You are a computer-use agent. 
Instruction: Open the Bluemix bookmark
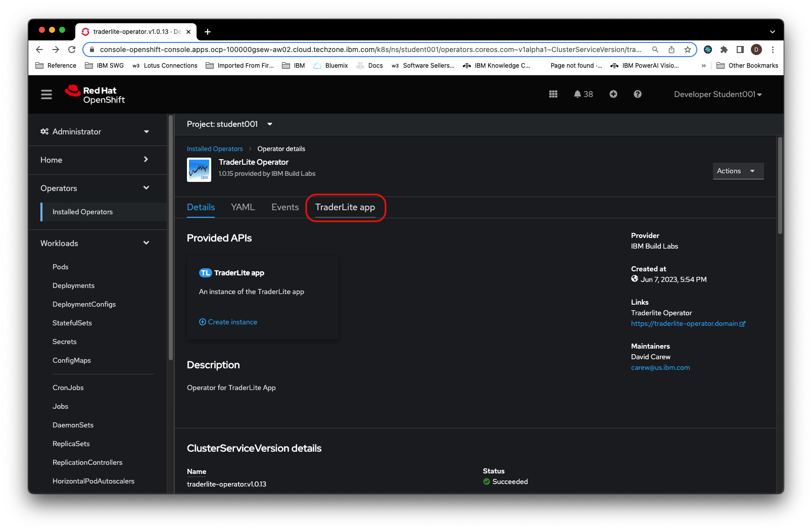[331, 66]
